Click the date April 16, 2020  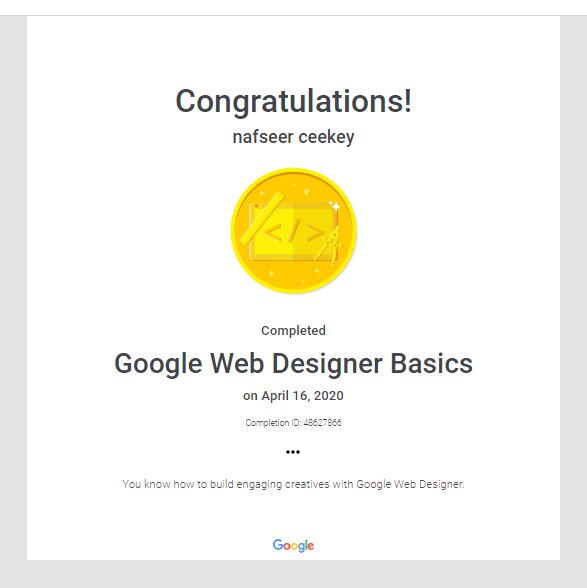302,396
